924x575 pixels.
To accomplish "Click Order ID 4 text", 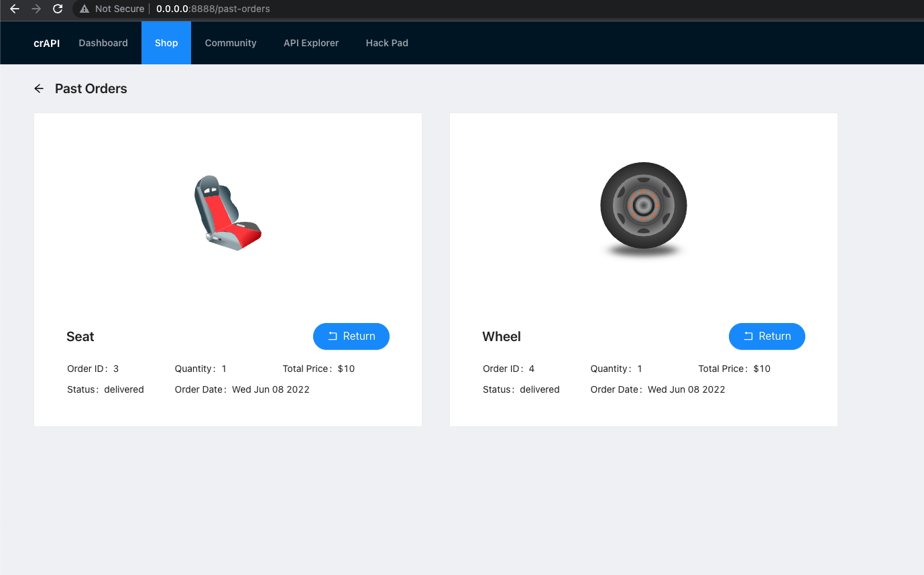I will [509, 369].
